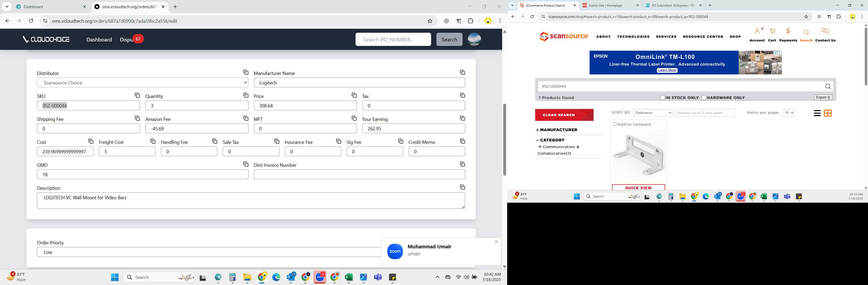Screen dimensions: 868x285
Task: Copy the Sig Fee value
Action: 400,141
